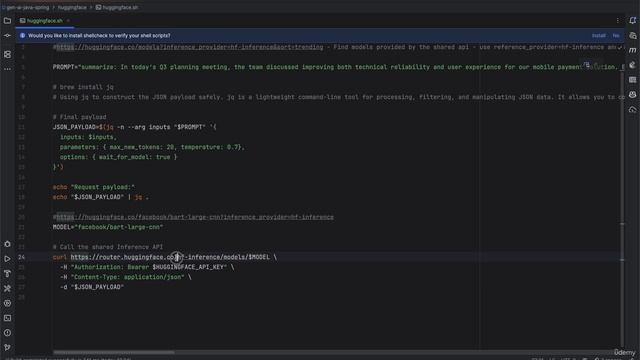Click the 'inputs: $inputs,' line
The image size is (640, 360).
[88, 137]
